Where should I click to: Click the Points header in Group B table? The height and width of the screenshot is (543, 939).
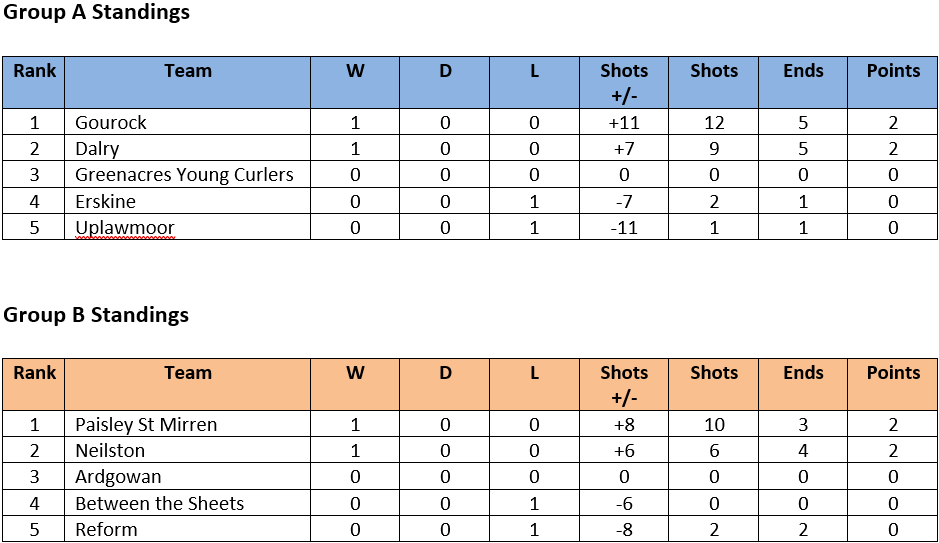pyautogui.click(x=893, y=373)
